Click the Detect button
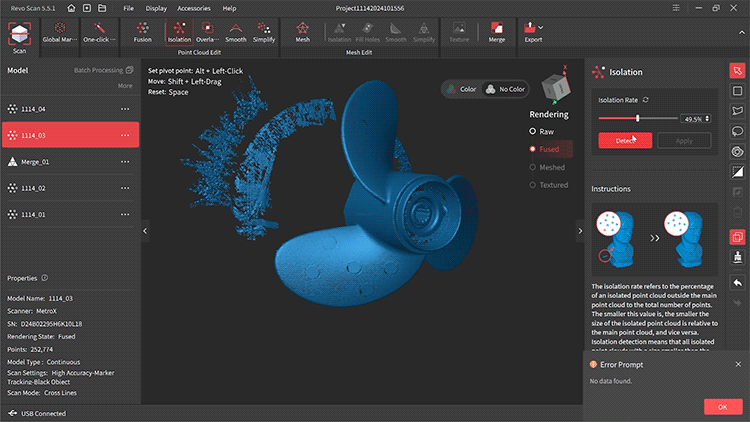Image resolution: width=750 pixels, height=422 pixels. tap(625, 141)
